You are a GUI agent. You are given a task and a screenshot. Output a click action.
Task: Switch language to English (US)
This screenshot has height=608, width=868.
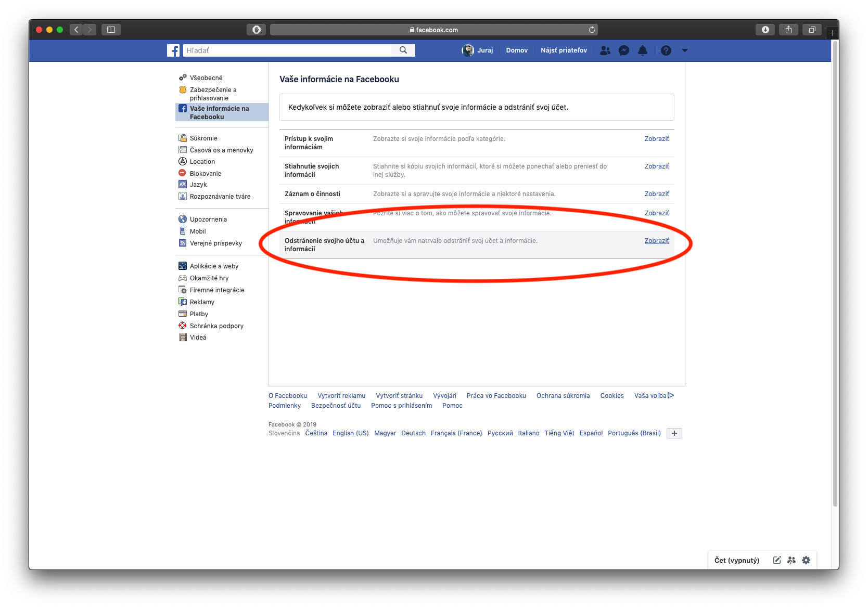(351, 433)
